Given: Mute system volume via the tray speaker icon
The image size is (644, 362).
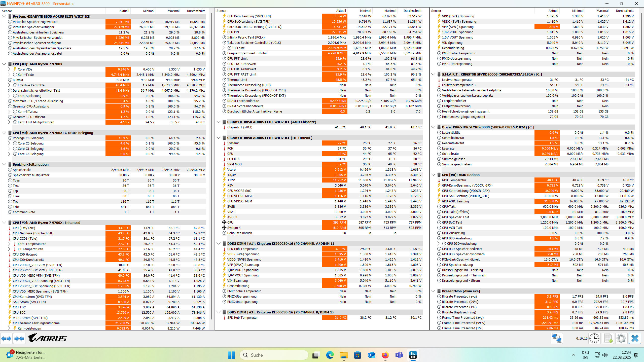Looking at the screenshot, I should [605, 355].
